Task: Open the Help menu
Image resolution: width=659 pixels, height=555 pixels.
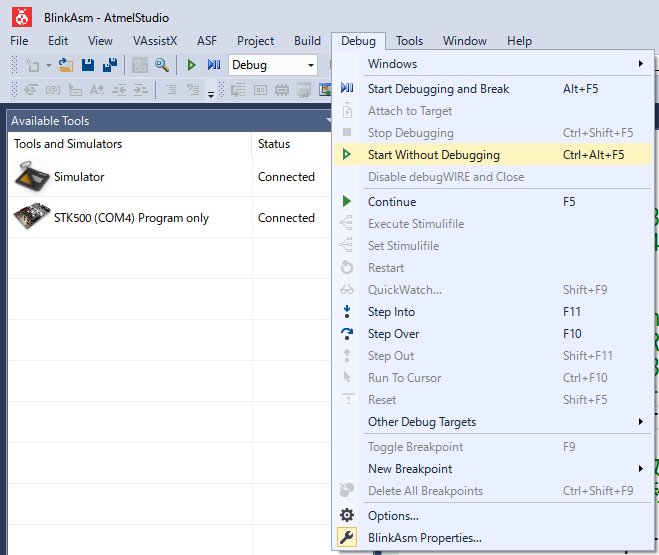Action: [x=519, y=41]
